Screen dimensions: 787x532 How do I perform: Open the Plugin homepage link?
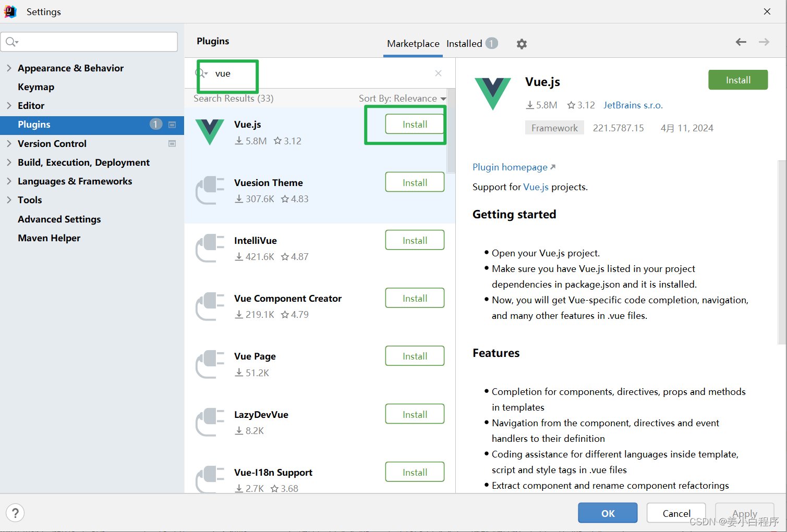(x=510, y=167)
